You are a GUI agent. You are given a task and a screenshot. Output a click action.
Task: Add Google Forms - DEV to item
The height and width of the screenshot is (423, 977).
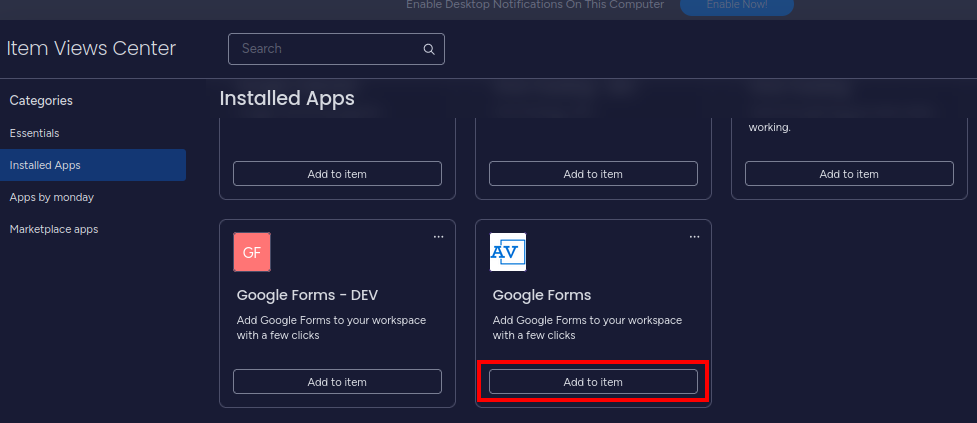pyautogui.click(x=337, y=382)
